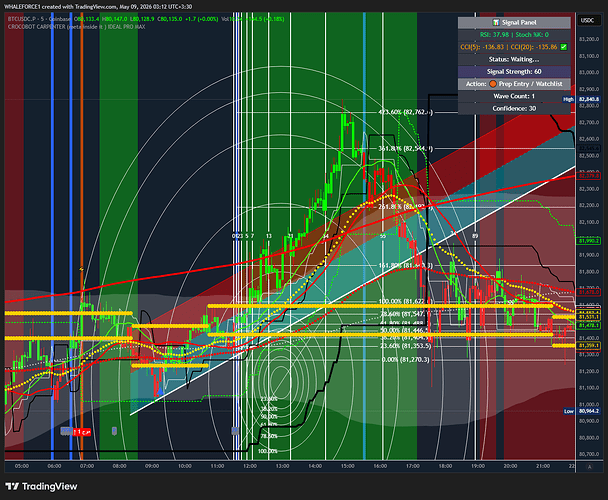This screenshot has height=500, width=608.
Task: Click the orange circle in the Action row
Action: coord(493,84)
